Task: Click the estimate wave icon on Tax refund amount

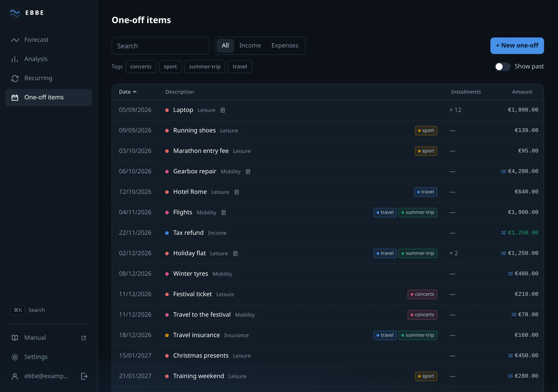Action: (503, 233)
